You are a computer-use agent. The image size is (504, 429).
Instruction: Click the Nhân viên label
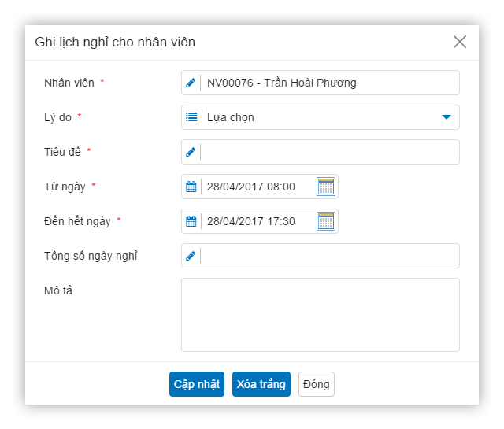coord(69,83)
